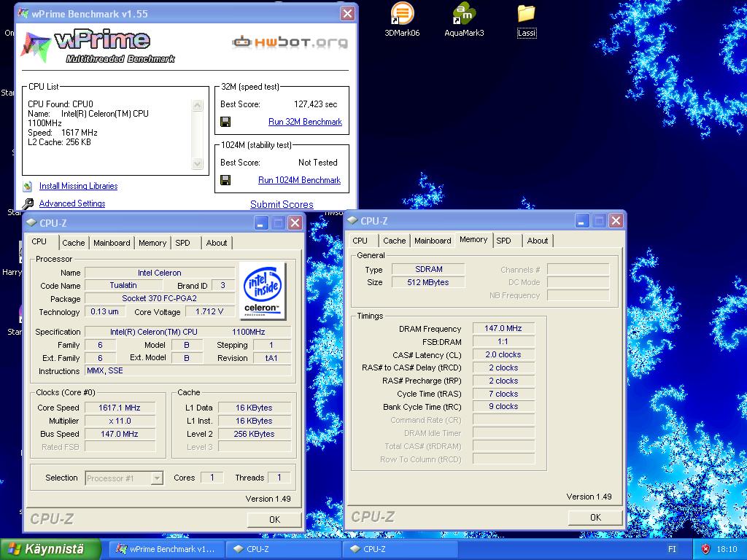Image resolution: width=747 pixels, height=560 pixels.
Task: Click second CPU-Z taskbar button
Action: (400, 549)
